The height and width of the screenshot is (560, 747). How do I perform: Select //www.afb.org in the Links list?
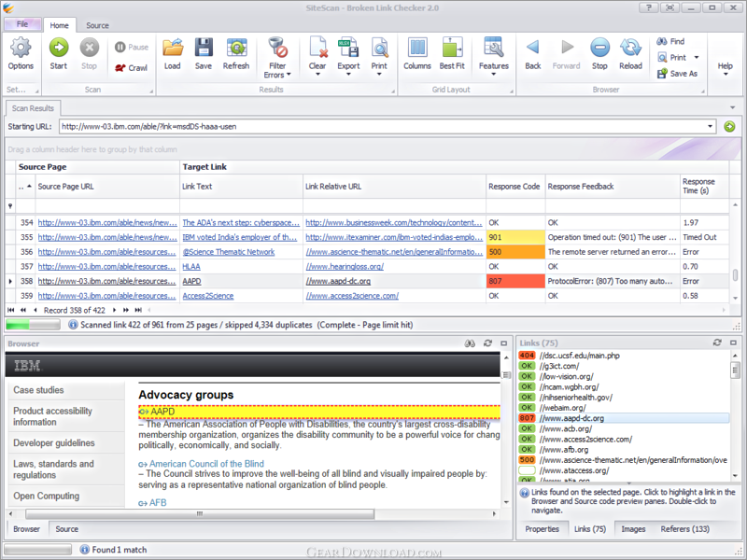click(564, 450)
